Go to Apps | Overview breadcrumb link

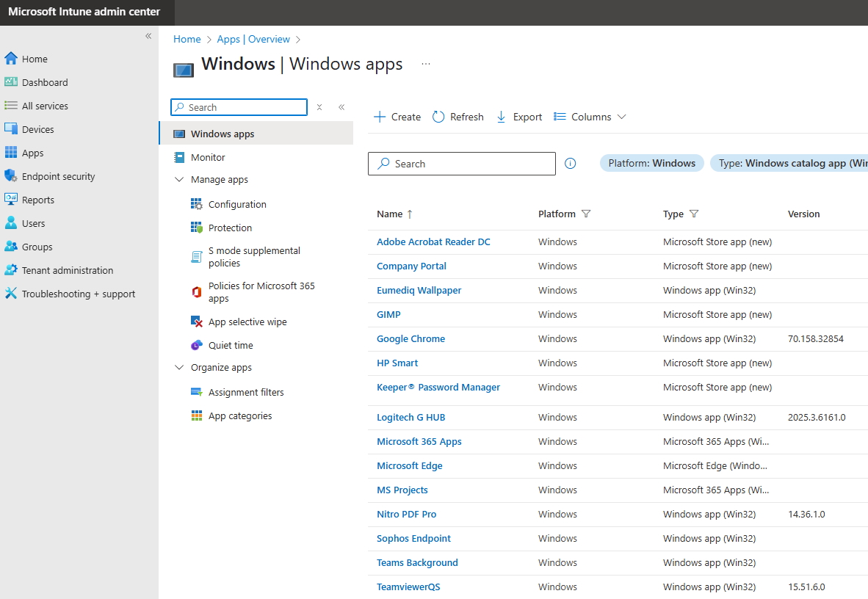(x=253, y=40)
